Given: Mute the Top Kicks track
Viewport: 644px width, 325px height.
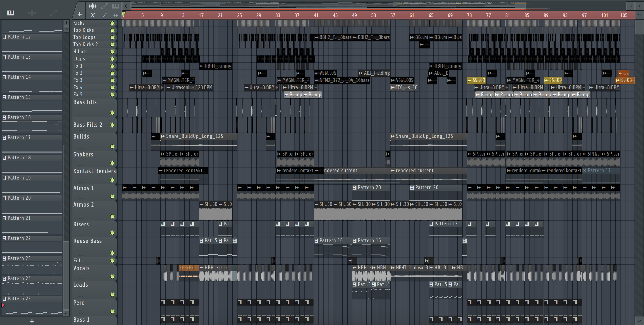Looking at the screenshot, I should [x=112, y=30].
